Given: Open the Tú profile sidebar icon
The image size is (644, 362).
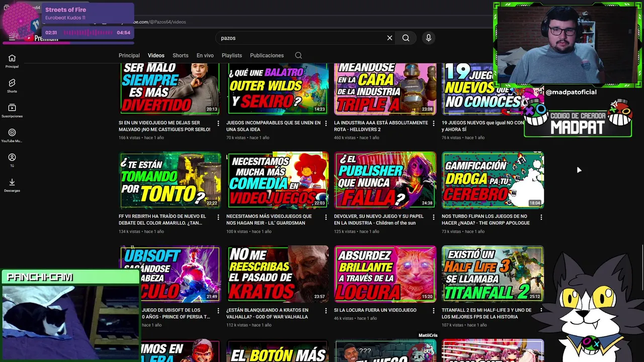Looking at the screenshot, I should click(12, 160).
